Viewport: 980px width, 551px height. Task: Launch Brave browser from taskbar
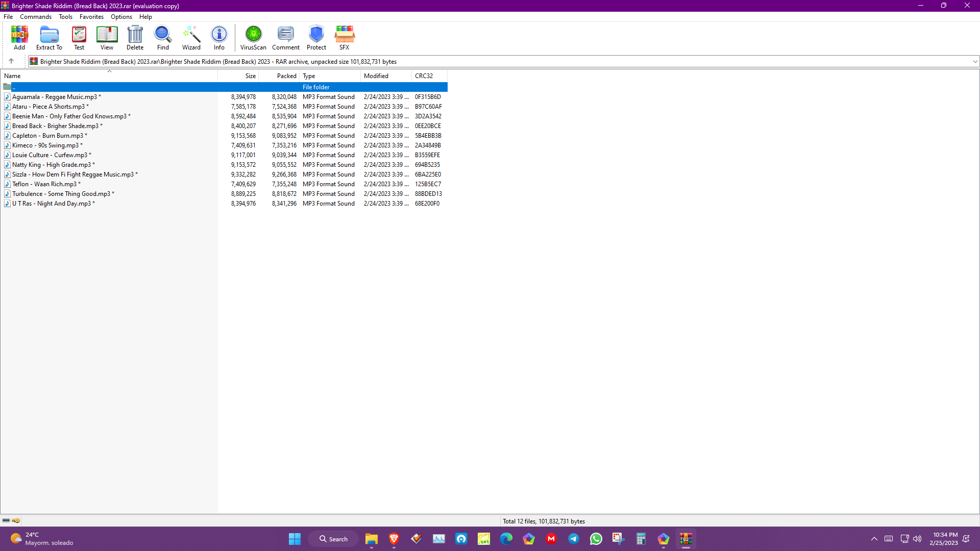[x=394, y=539]
